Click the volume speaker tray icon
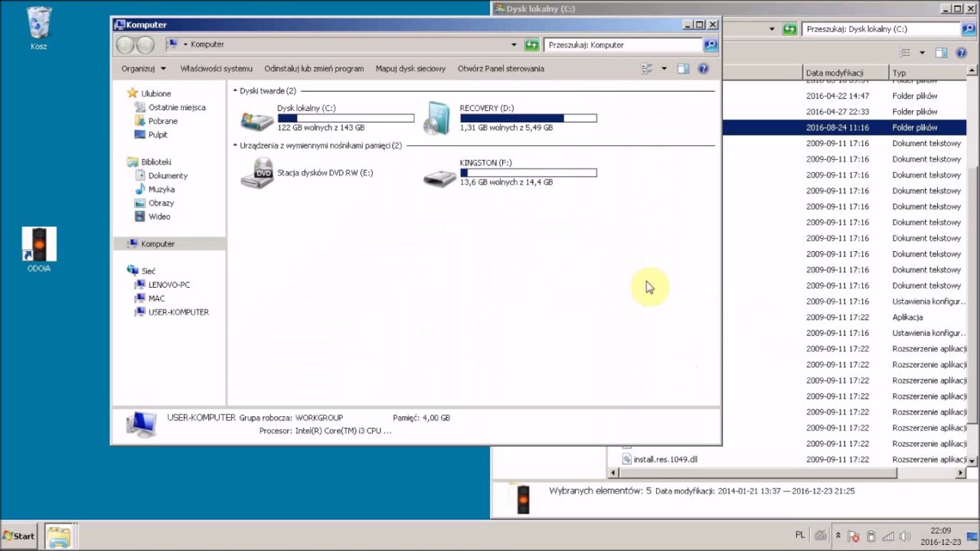Image resolution: width=980 pixels, height=551 pixels. pos(904,536)
